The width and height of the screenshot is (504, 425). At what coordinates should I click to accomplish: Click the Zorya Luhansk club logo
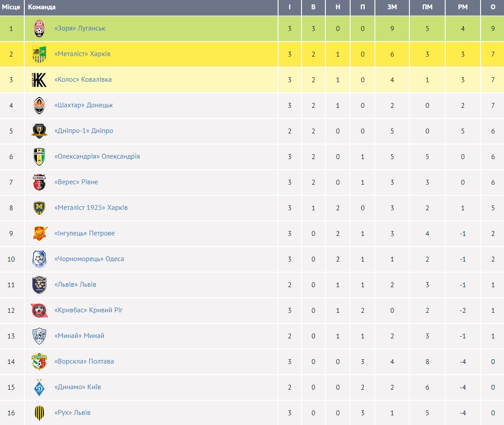point(39,29)
